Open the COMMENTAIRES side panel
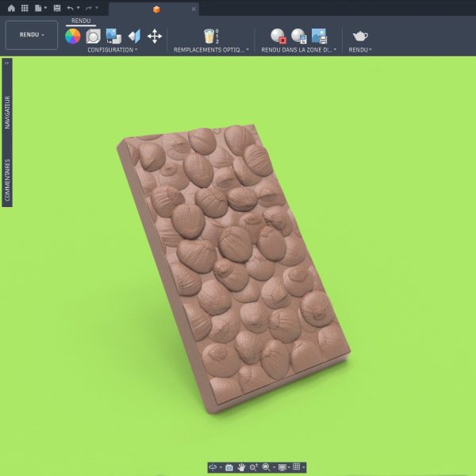476x476 pixels. 7,180
